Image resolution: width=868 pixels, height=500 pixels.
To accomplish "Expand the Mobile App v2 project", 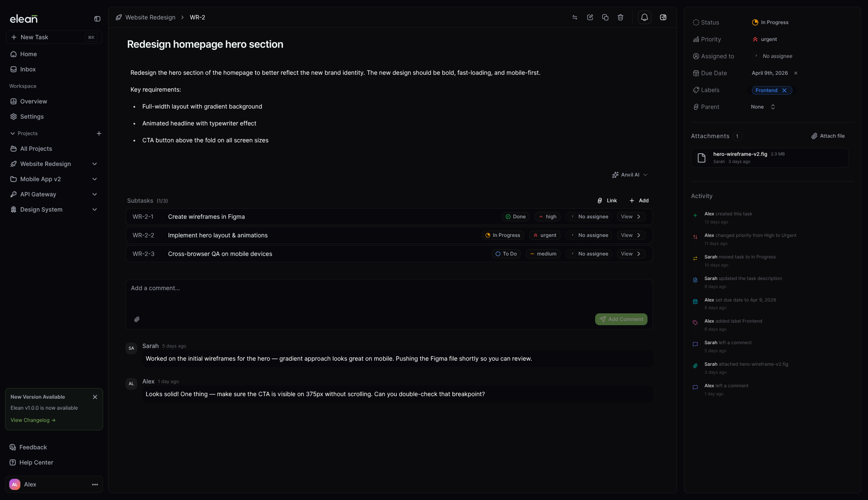I will (x=95, y=179).
